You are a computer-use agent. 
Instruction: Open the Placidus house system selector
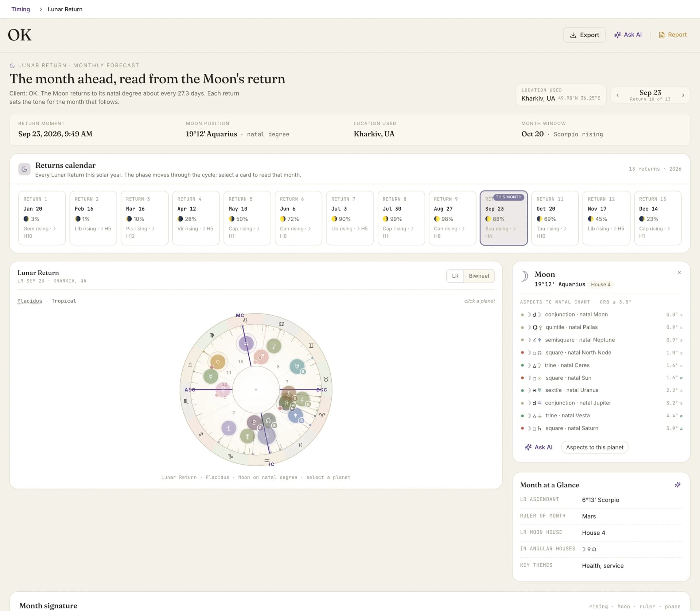pos(30,301)
